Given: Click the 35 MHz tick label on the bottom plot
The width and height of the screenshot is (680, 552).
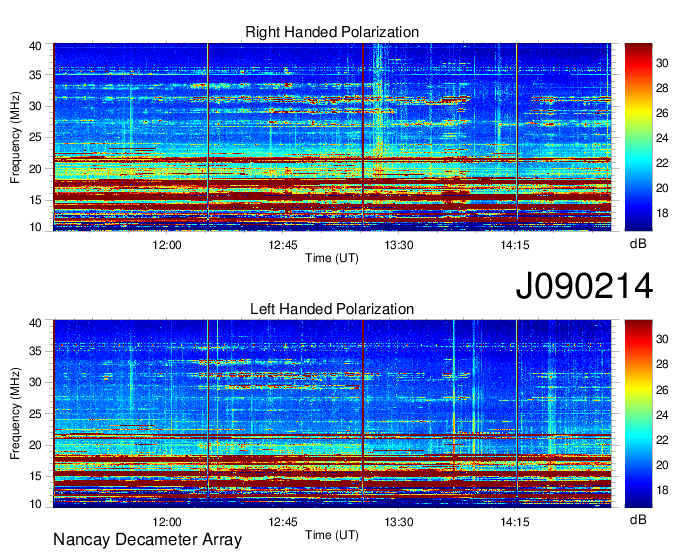Looking at the screenshot, I should tap(35, 351).
